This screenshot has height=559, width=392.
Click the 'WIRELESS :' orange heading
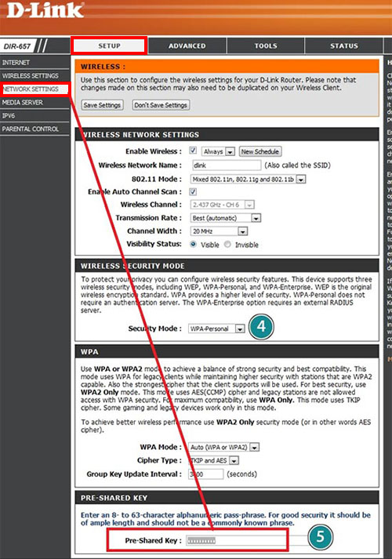click(x=103, y=67)
